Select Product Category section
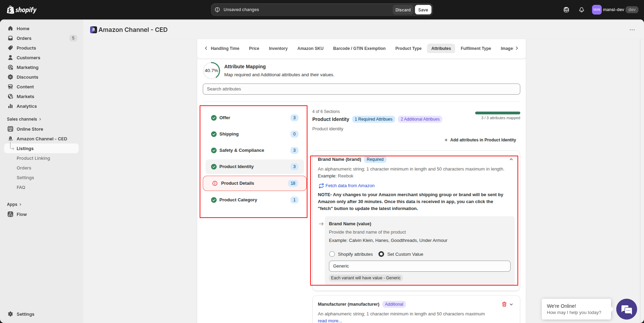Image resolution: width=644 pixels, height=323 pixels. pyautogui.click(x=254, y=200)
